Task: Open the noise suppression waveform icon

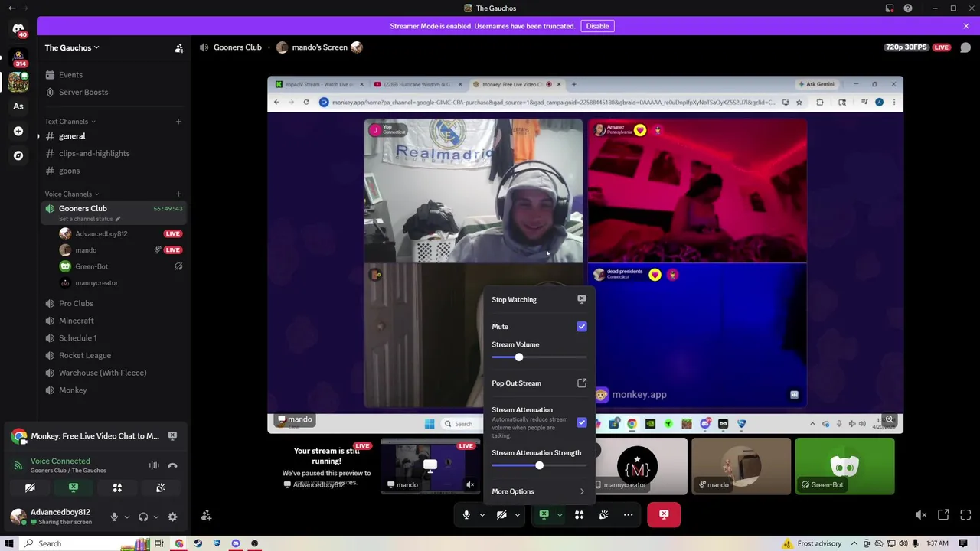Action: [154, 465]
